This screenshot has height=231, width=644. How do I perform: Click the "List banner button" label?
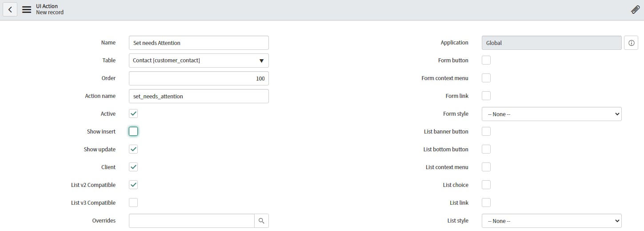[446, 131]
